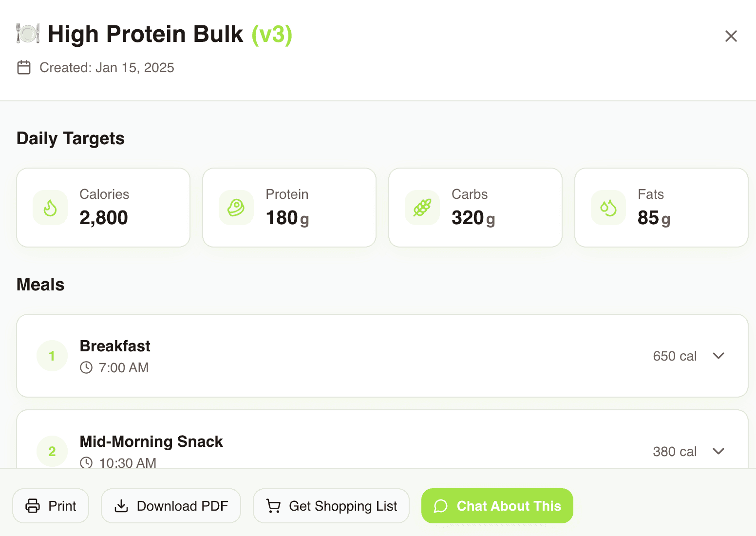
Task: Click the droplet icon on the Fats card
Action: tap(608, 208)
